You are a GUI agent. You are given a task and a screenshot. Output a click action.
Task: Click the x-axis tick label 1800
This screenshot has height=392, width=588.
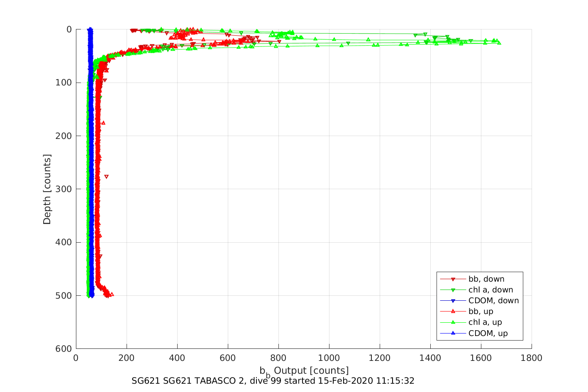[532, 358]
